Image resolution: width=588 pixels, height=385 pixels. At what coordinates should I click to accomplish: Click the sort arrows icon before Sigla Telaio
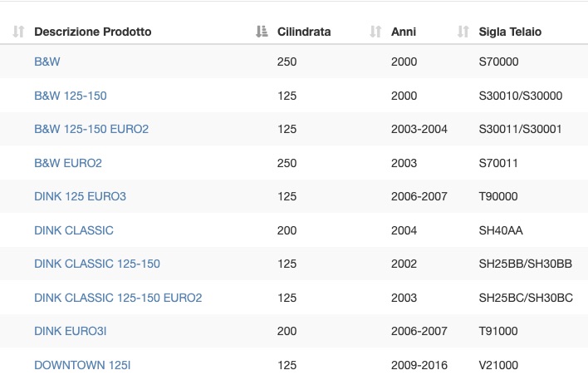click(x=463, y=32)
